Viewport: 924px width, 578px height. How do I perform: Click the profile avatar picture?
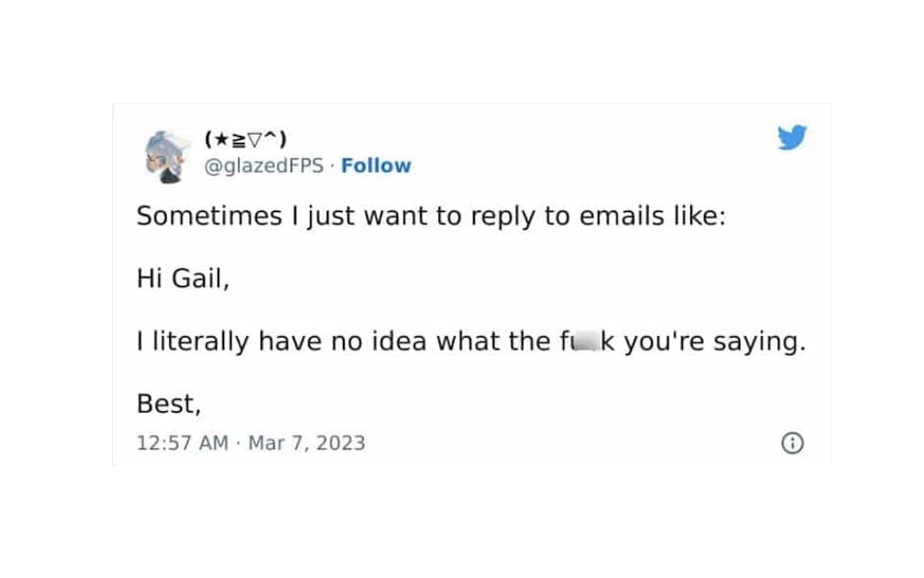click(168, 156)
